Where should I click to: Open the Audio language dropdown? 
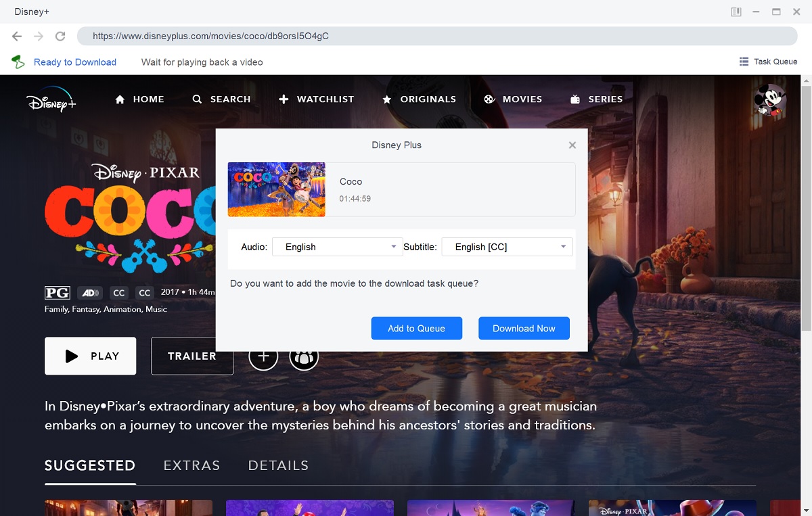point(337,247)
